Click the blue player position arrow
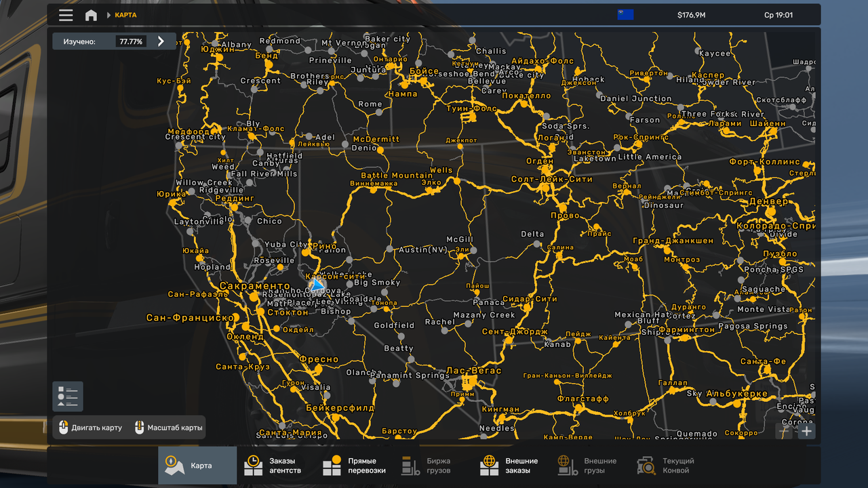The image size is (868, 488). tap(317, 285)
